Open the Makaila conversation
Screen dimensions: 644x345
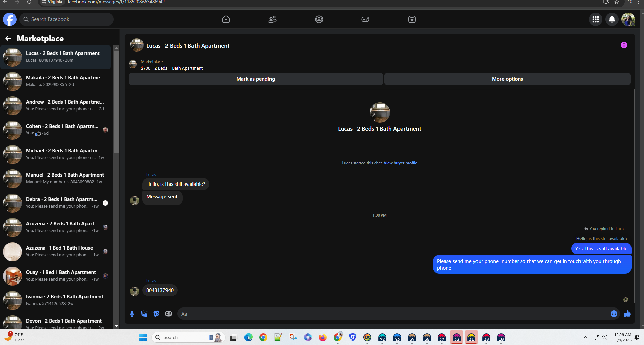coord(56,81)
